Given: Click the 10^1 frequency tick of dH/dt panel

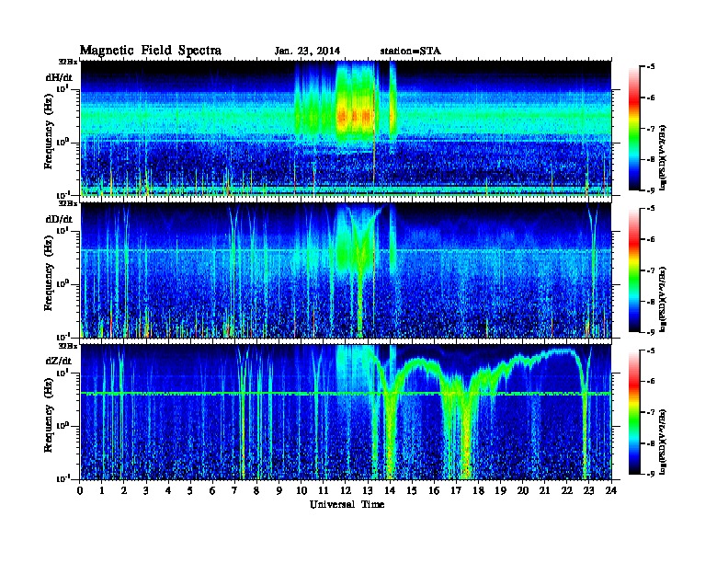Looking at the screenshot, I should coord(63,88).
